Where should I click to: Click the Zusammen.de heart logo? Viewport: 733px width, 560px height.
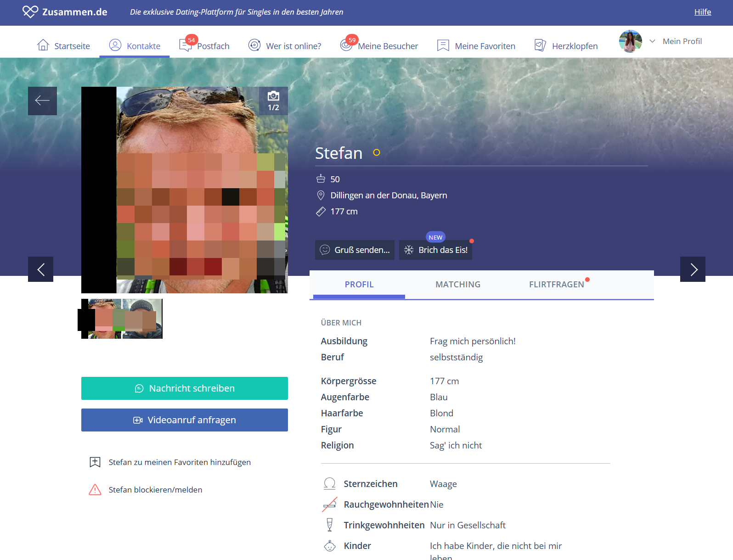(x=30, y=12)
